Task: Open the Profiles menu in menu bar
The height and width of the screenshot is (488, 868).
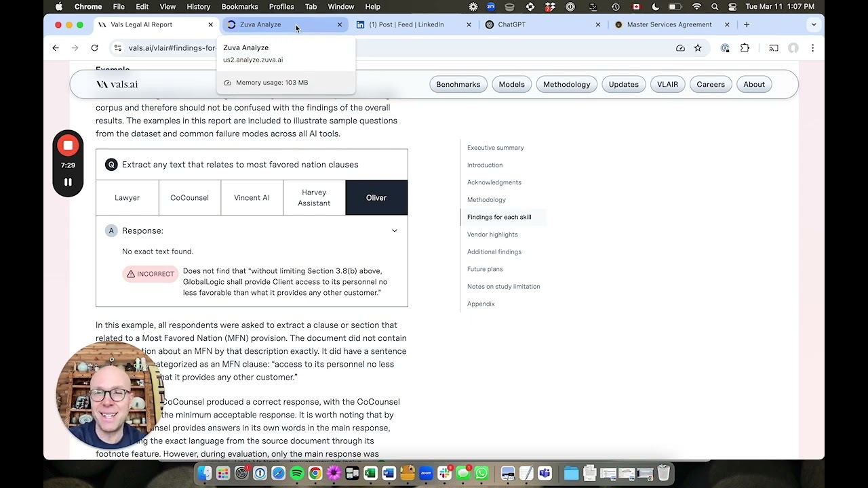Action: (x=281, y=7)
